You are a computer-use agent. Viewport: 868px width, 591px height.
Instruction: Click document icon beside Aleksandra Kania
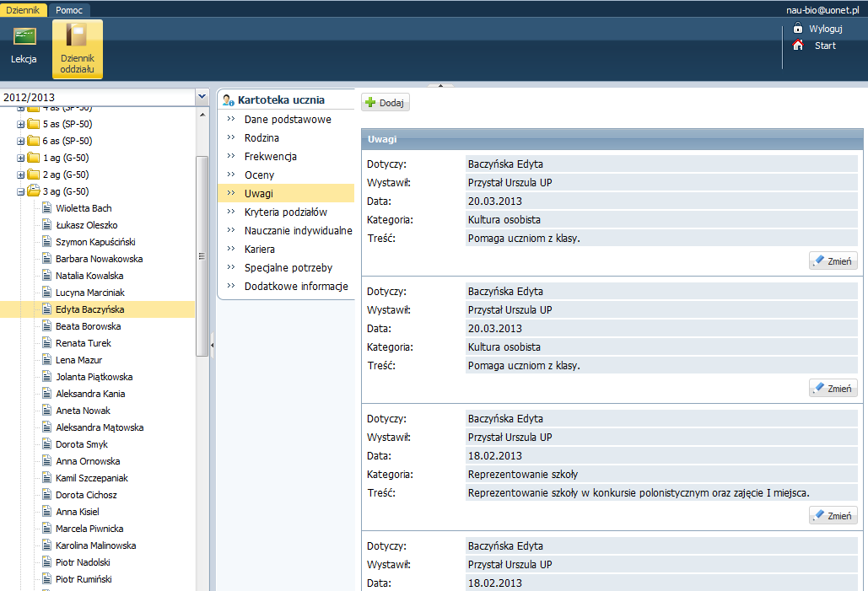click(x=47, y=394)
